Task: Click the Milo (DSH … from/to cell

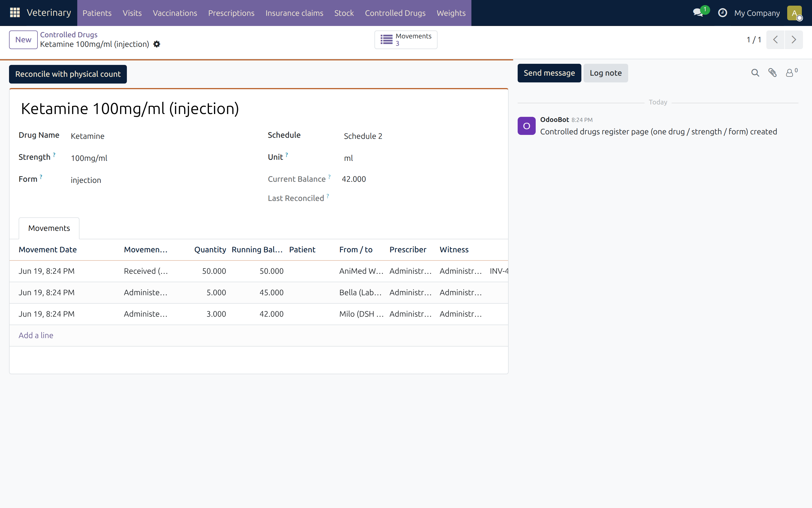Action: click(361, 314)
